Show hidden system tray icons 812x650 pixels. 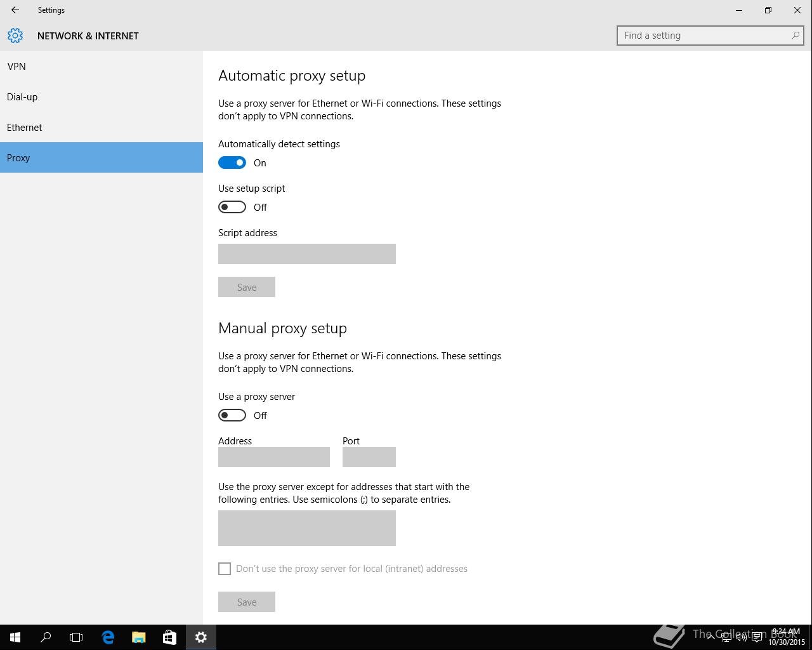click(x=710, y=637)
